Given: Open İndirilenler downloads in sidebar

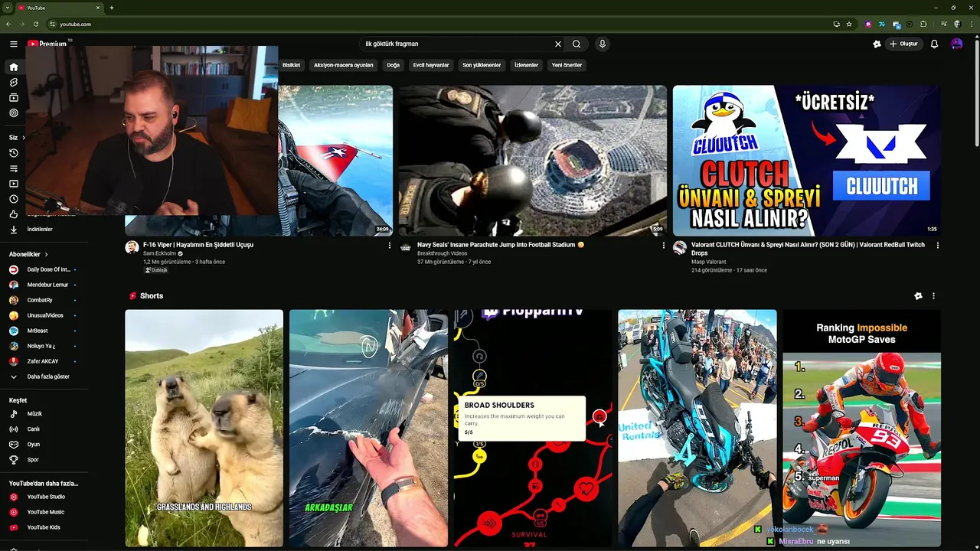Looking at the screenshot, I should tap(40, 230).
